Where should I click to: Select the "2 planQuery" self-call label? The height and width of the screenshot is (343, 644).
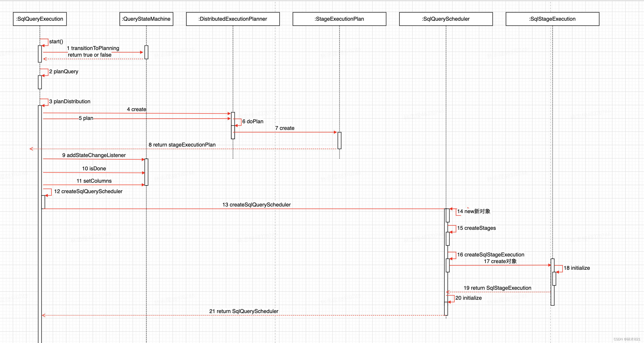click(x=64, y=72)
